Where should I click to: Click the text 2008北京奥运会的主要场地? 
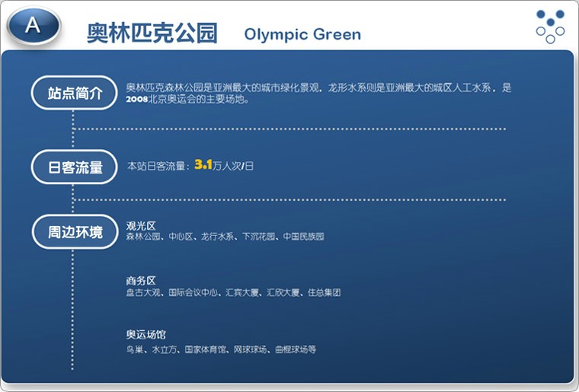187,99
